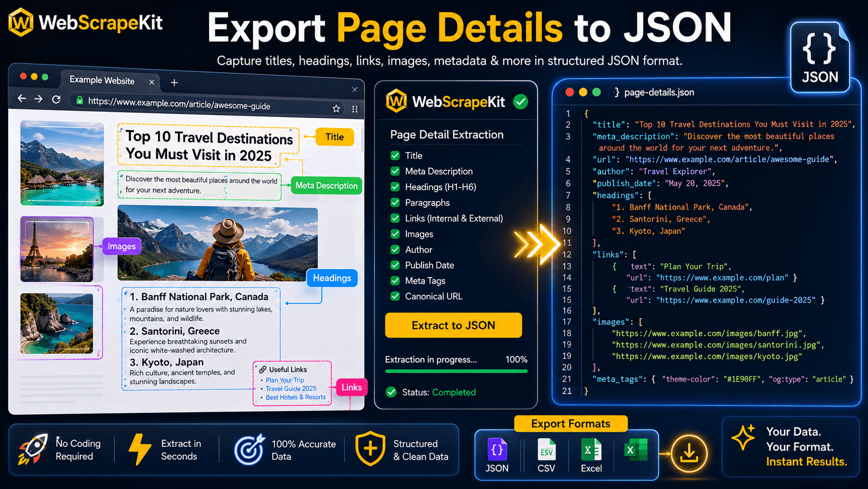868x489 pixels.
Task: Select the page-details.json file tab
Action: tap(654, 92)
